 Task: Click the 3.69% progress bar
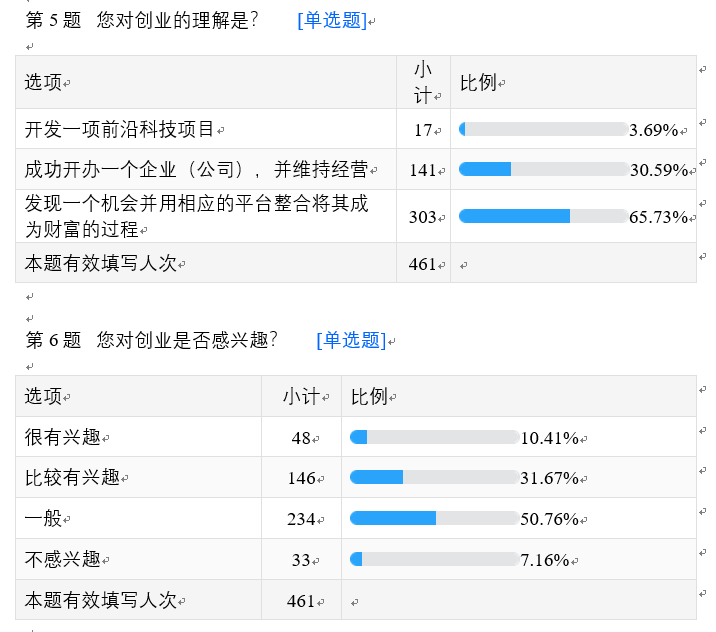point(543,129)
